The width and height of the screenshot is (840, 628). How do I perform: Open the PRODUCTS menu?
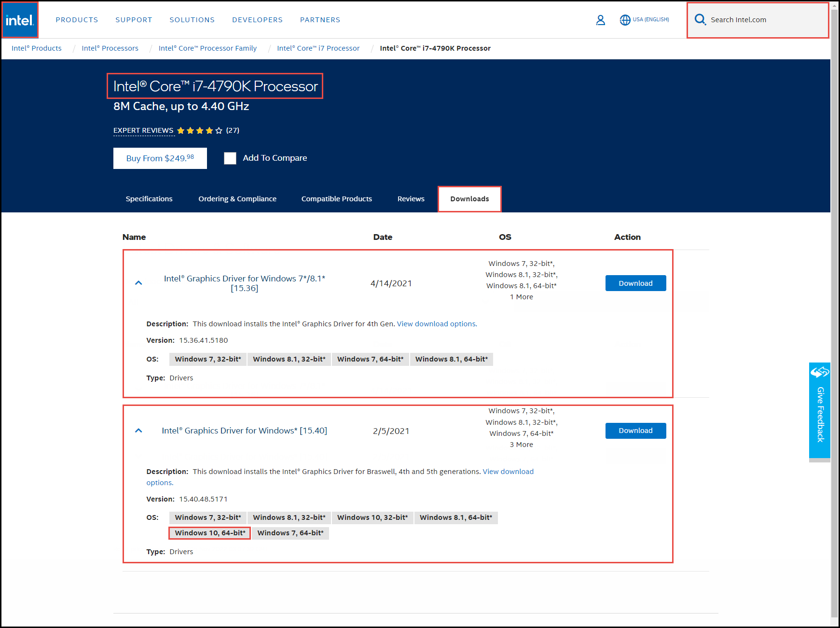pyautogui.click(x=77, y=20)
